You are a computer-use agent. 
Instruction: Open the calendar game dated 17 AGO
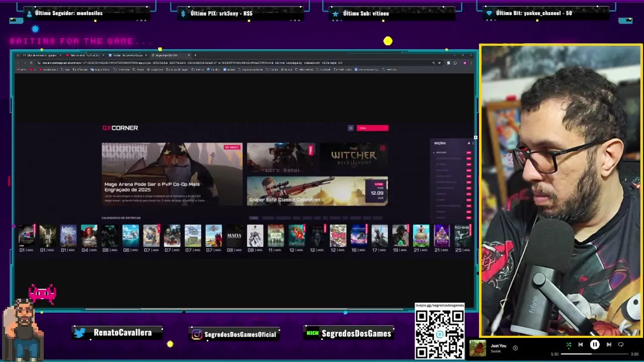(x=379, y=236)
